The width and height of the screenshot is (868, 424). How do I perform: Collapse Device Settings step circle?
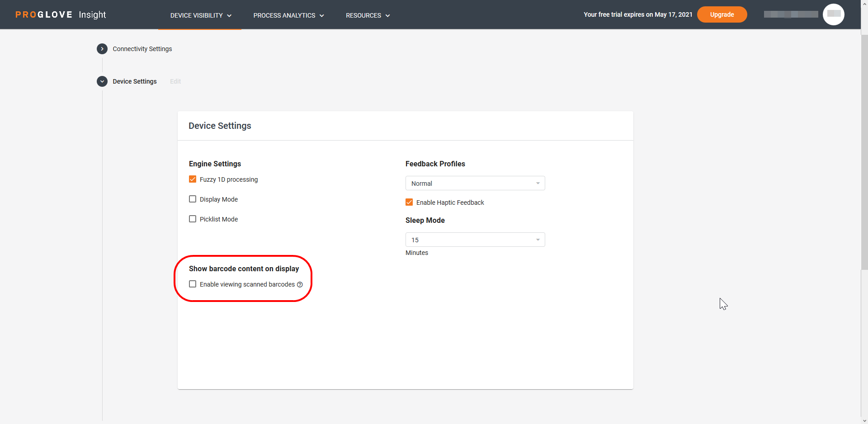click(x=102, y=81)
